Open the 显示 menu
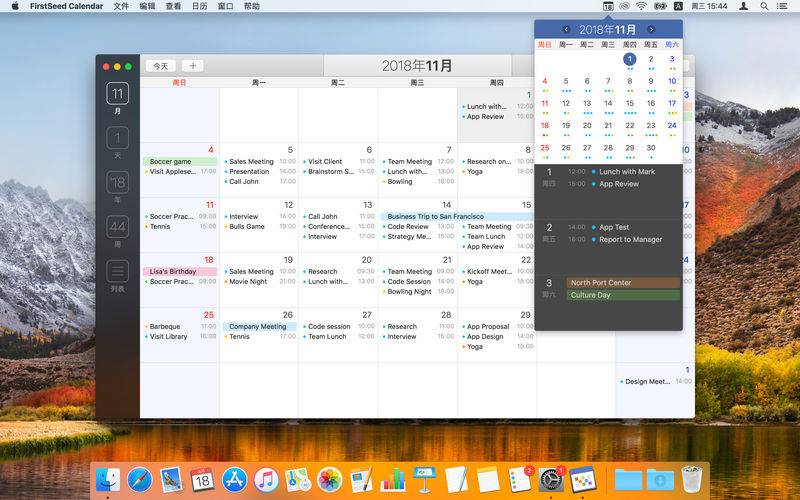This screenshot has height=500, width=800. 174,6
